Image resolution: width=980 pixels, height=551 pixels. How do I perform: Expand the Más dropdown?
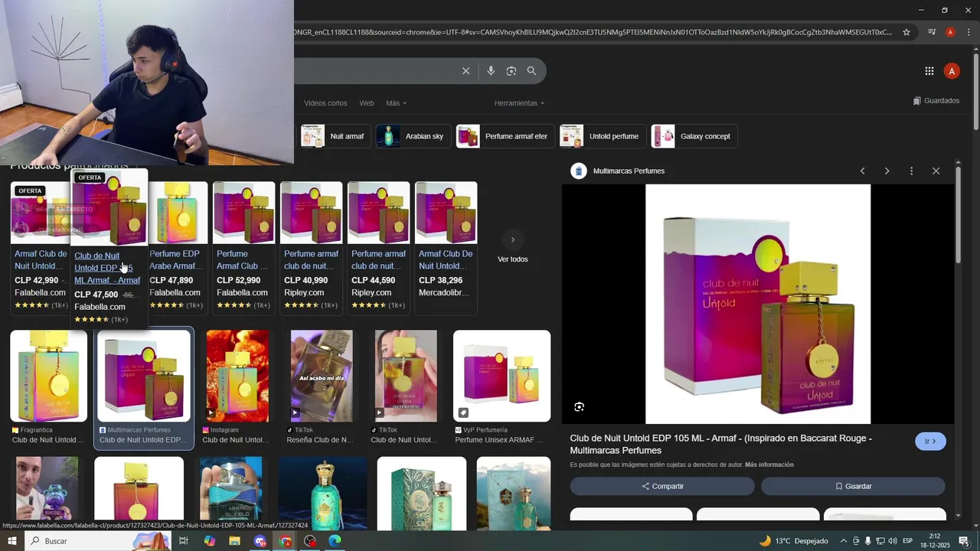tap(396, 103)
